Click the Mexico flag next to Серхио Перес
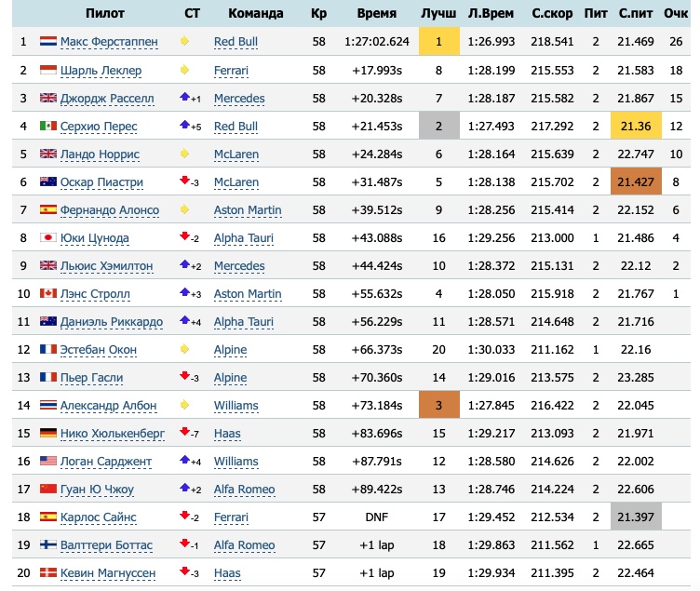The image size is (700, 591). (48, 126)
